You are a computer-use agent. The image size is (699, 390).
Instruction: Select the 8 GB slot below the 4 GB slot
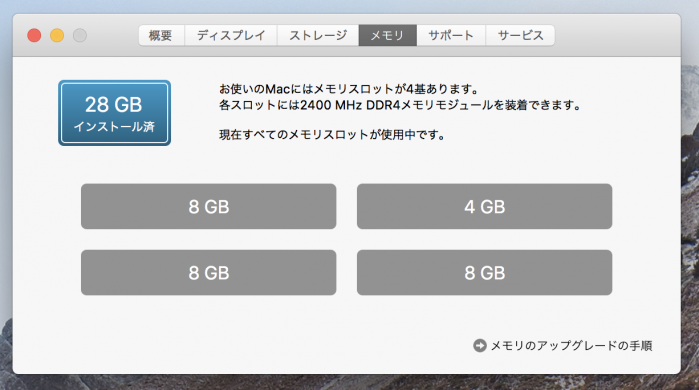click(x=485, y=272)
